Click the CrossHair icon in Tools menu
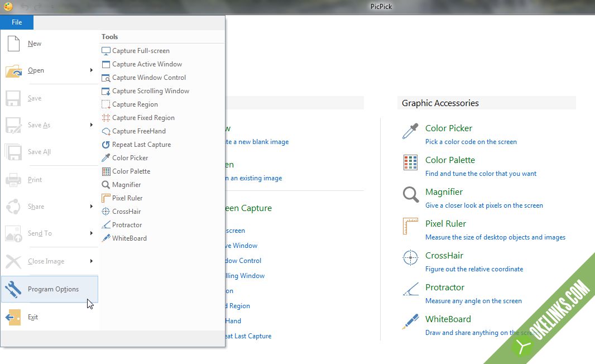Viewport: 595px width, 364px height. coord(106,212)
